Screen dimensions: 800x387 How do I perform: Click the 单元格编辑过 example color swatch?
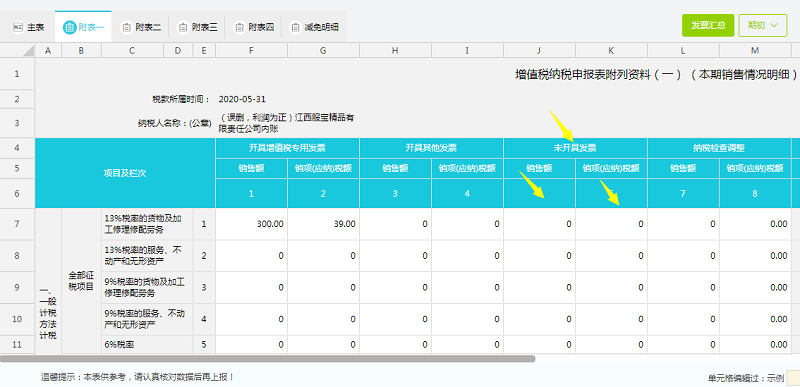tap(793, 378)
